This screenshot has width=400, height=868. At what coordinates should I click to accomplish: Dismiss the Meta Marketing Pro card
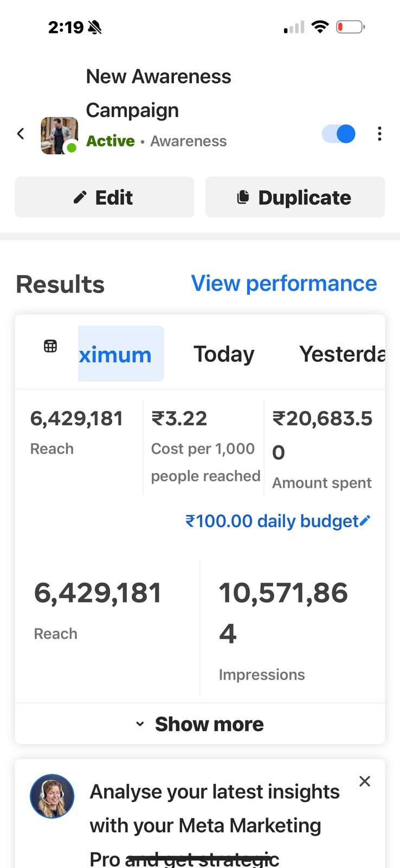(365, 781)
